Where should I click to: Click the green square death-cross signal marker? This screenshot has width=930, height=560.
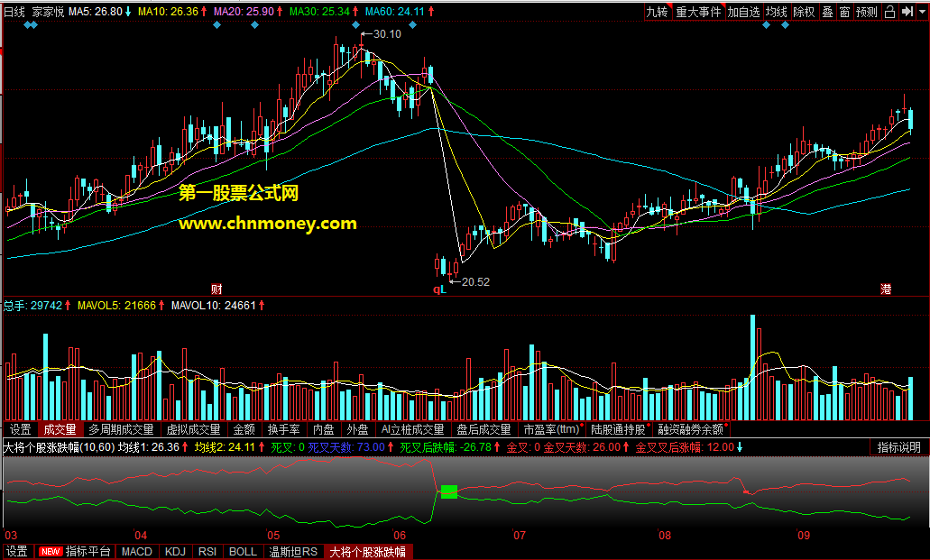coord(449,491)
